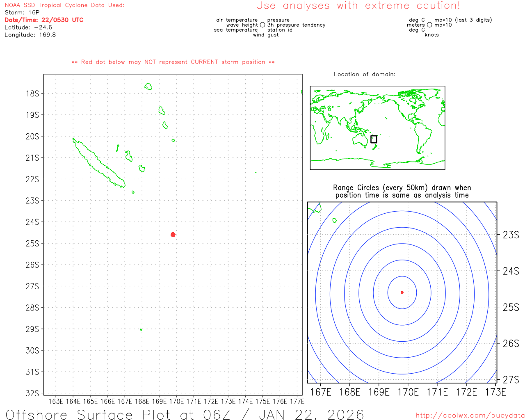This screenshot has width=525, height=420.
Task: Open the coolwx.com buoydata link
Action: pos(470,415)
